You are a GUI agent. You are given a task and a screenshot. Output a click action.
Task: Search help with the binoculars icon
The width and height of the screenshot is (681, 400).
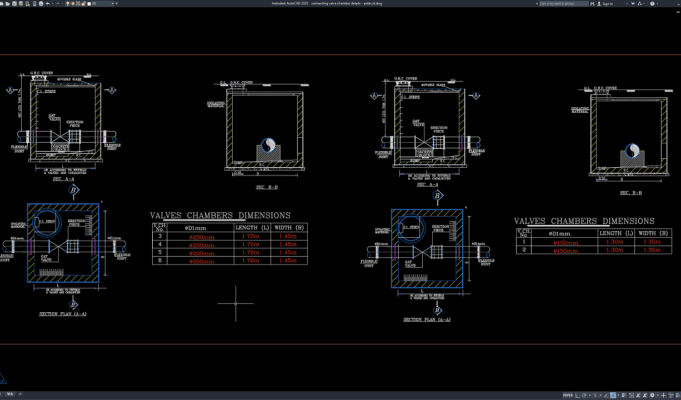point(592,3)
